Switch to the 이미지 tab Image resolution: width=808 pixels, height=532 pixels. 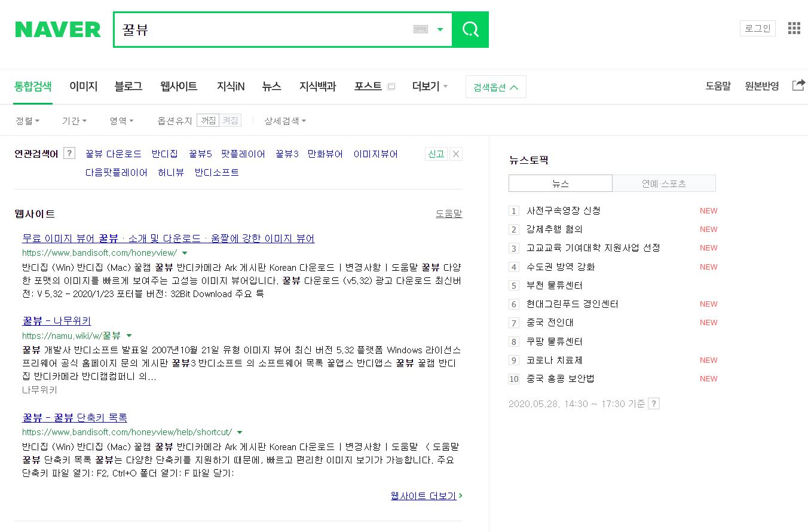pyautogui.click(x=83, y=86)
